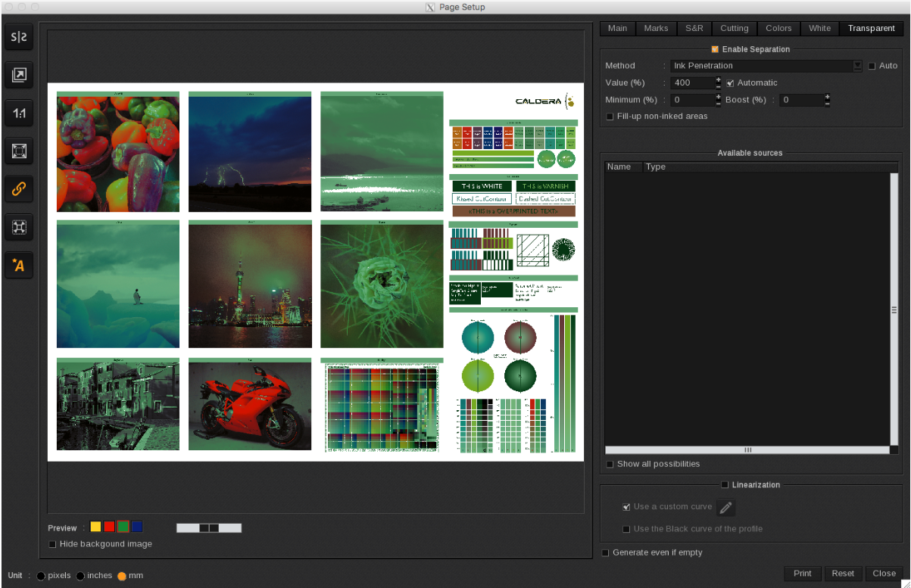The image size is (911, 588).
Task: Enable the Auto method checkbox
Action: point(872,66)
